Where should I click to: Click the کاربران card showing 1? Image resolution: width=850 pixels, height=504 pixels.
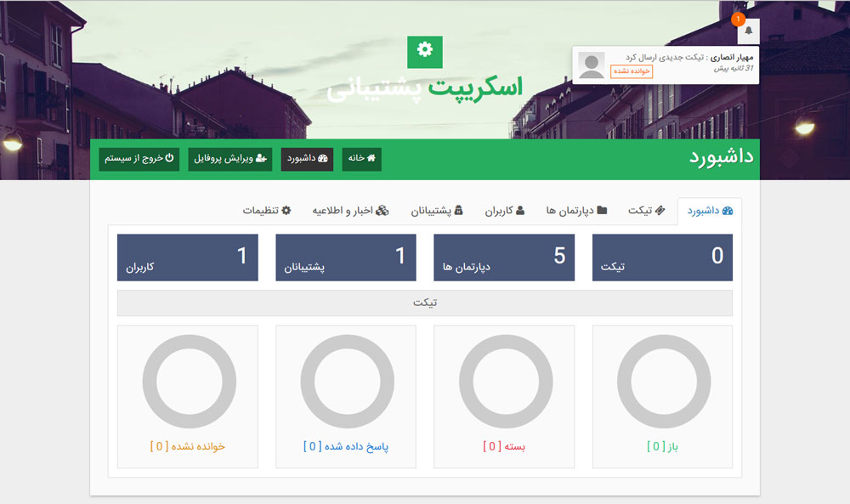188,258
